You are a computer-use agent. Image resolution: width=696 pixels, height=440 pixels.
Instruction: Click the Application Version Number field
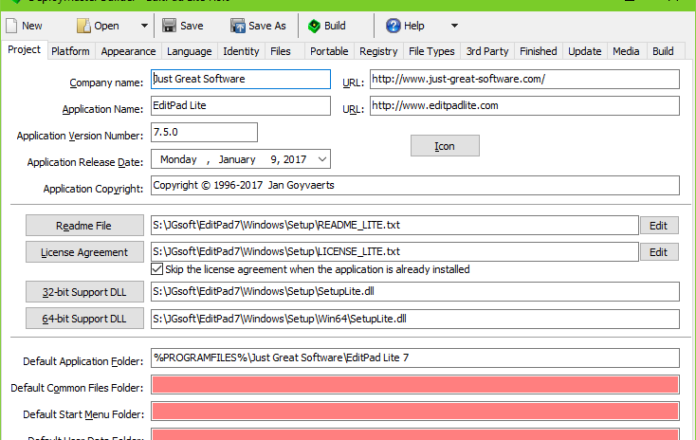click(204, 132)
